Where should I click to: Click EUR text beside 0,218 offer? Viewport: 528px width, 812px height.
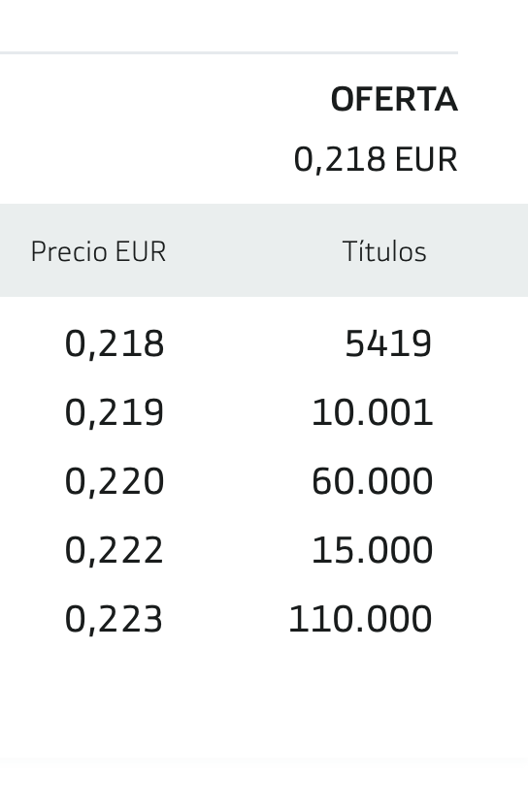pyautogui.click(x=426, y=159)
